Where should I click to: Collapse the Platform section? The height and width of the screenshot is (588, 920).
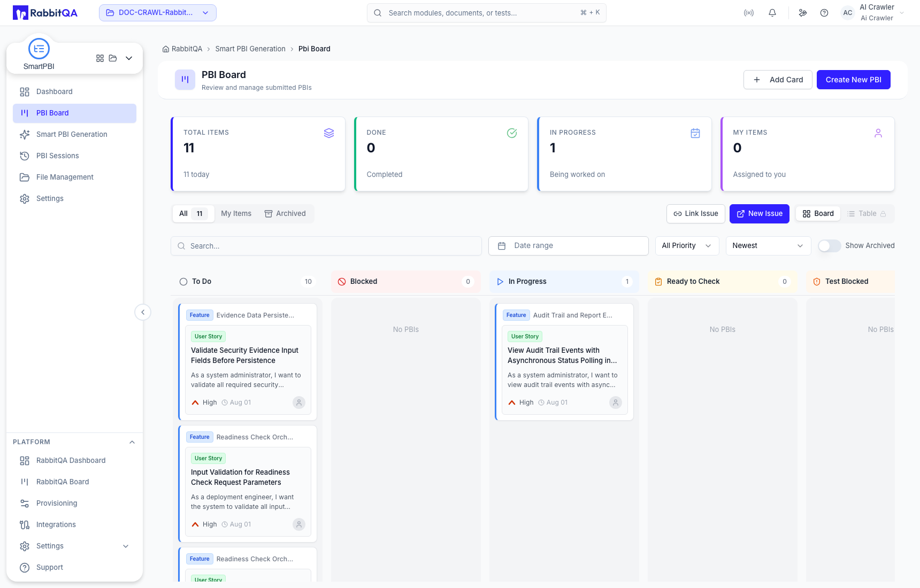click(132, 442)
